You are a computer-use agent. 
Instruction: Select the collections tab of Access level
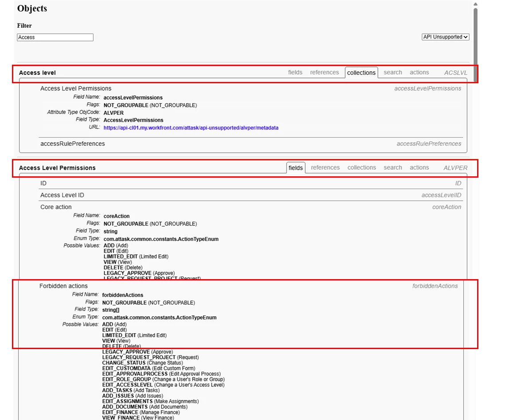[361, 73]
